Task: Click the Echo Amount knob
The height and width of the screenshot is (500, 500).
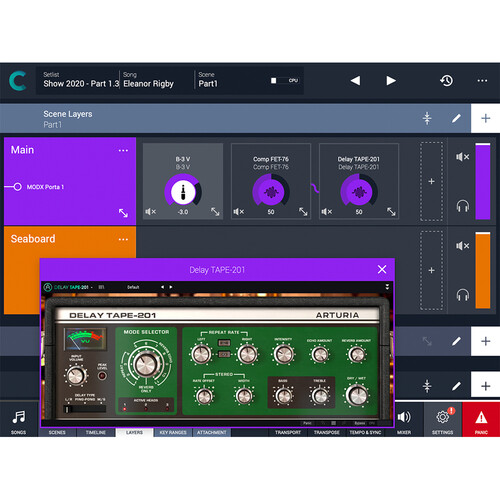Action: pyautogui.click(x=319, y=355)
